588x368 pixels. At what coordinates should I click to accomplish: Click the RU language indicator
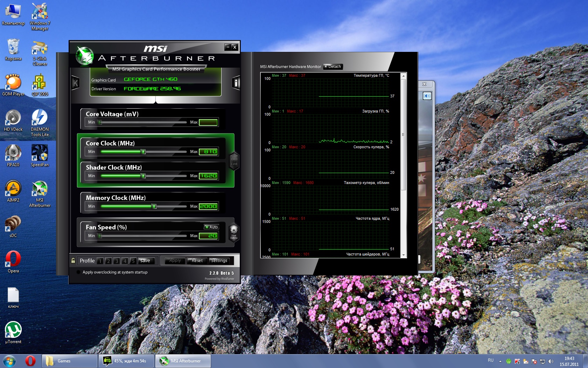tap(491, 361)
